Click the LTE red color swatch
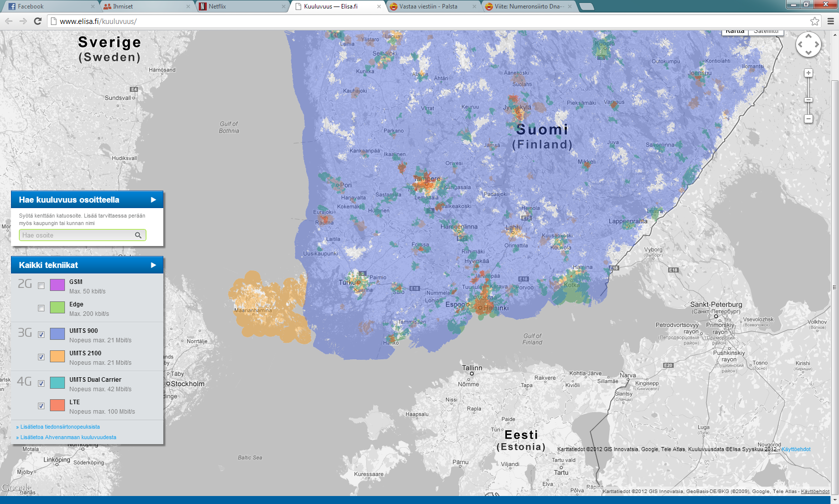Viewport: 839px width, 504px height. click(x=57, y=405)
